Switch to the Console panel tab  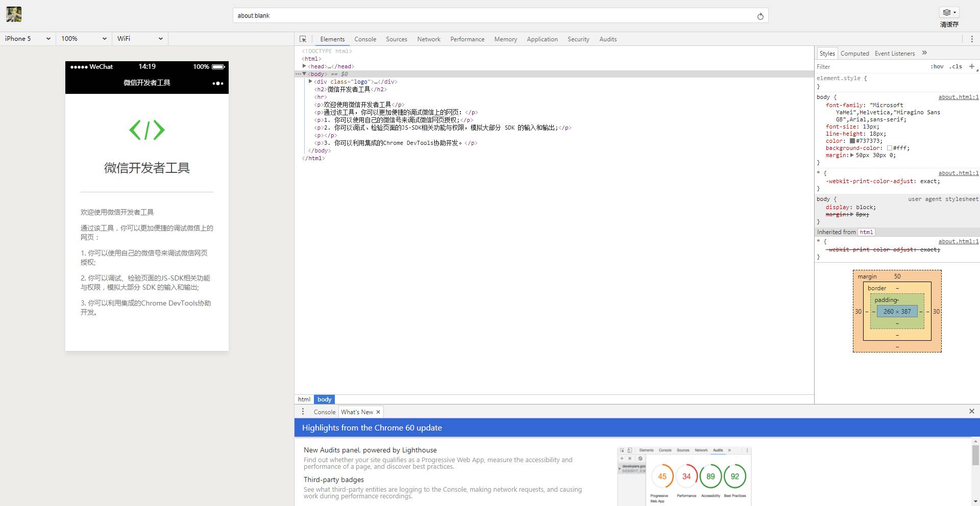coord(365,39)
